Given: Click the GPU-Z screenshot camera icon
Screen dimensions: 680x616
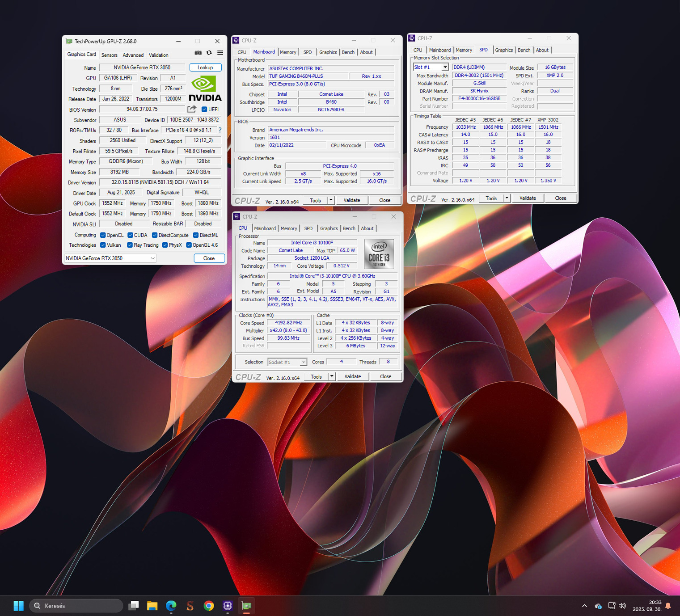Looking at the screenshot, I should tap(198, 53).
